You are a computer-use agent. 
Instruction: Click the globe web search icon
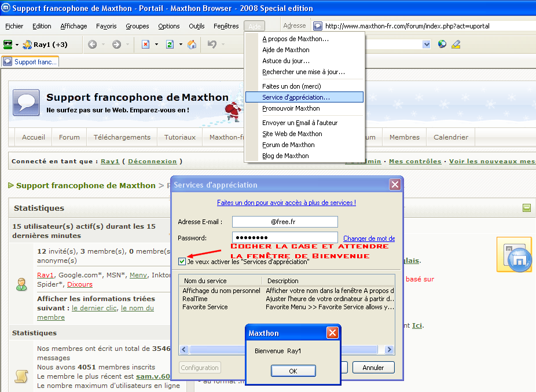(x=442, y=44)
